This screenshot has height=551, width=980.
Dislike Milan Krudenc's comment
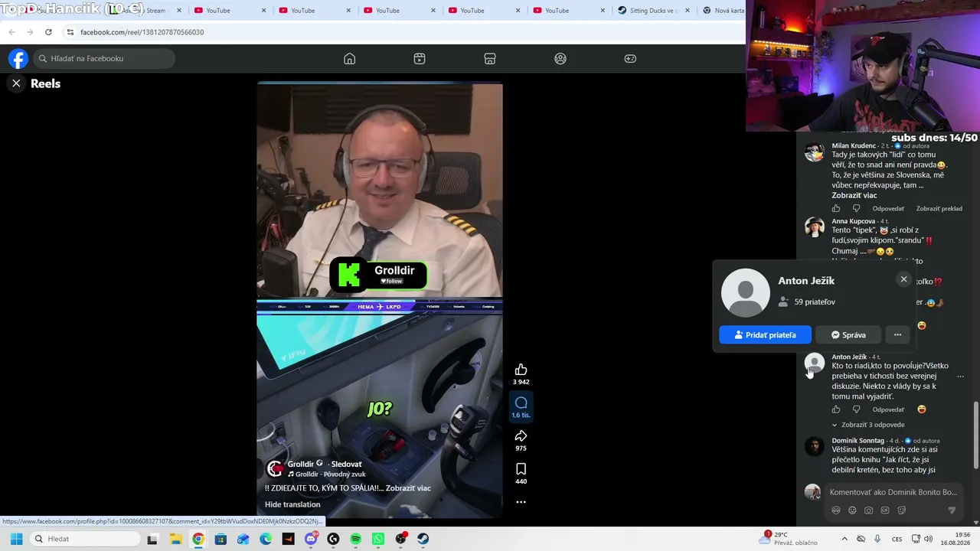click(856, 208)
